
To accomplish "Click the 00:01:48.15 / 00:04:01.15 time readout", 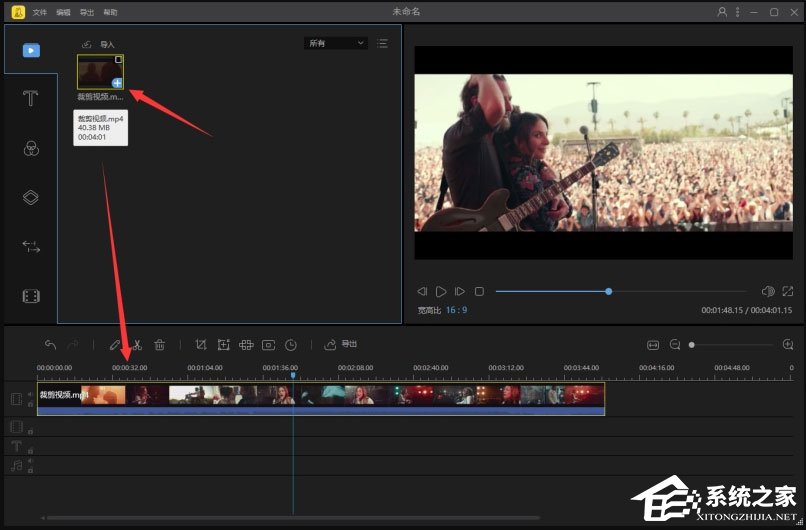I will (746, 310).
